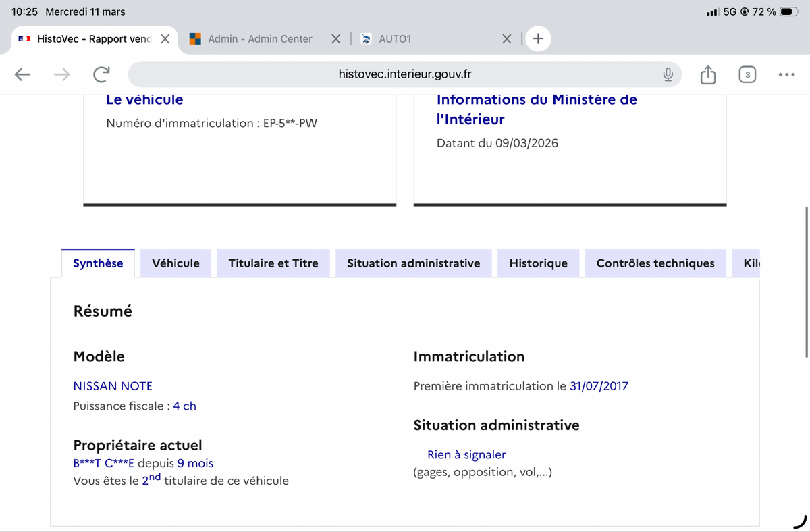Open the Titulaire et Titre tab
This screenshot has width=810, height=532.
point(273,263)
